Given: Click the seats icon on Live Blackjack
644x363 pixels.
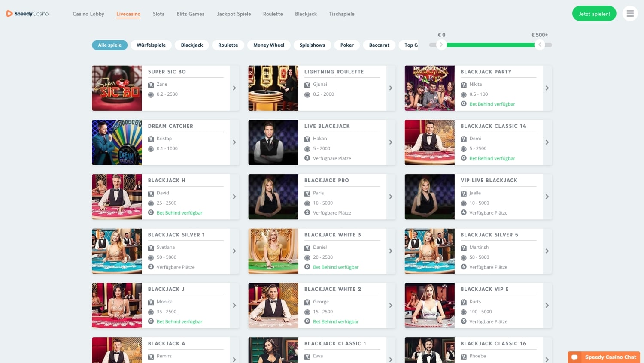Looking at the screenshot, I should point(307,158).
